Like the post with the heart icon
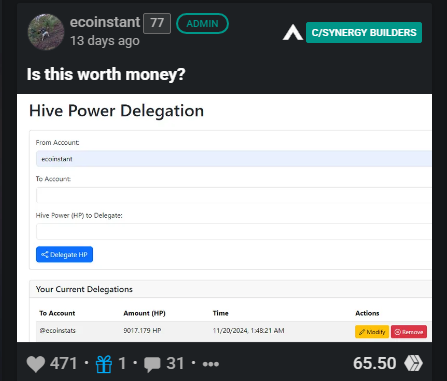The width and height of the screenshot is (447, 381). coord(36,364)
